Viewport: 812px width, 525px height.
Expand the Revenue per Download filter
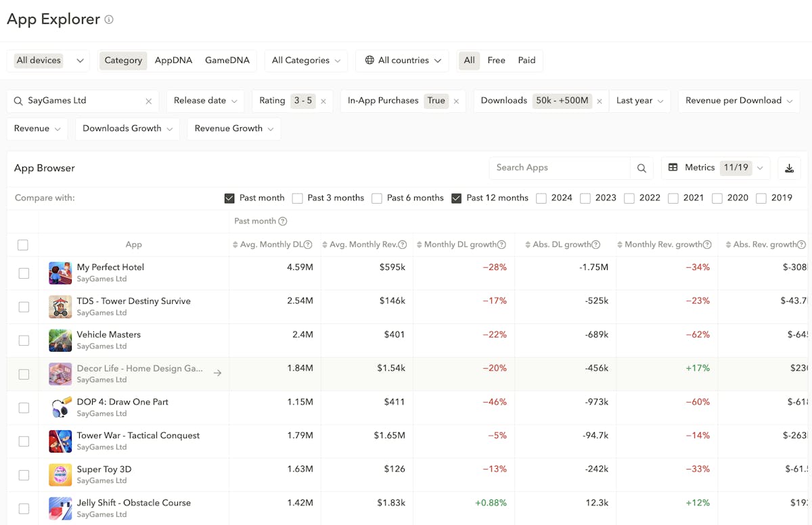(x=739, y=101)
